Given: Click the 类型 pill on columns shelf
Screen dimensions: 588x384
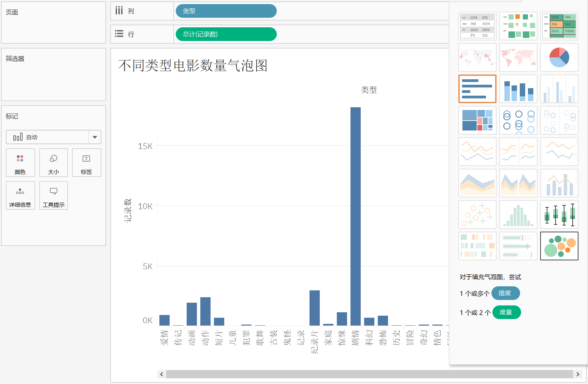Looking at the screenshot, I should point(226,11).
